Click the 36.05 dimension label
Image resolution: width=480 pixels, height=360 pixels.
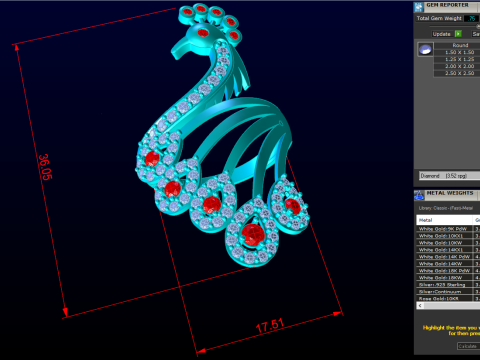pos(45,167)
